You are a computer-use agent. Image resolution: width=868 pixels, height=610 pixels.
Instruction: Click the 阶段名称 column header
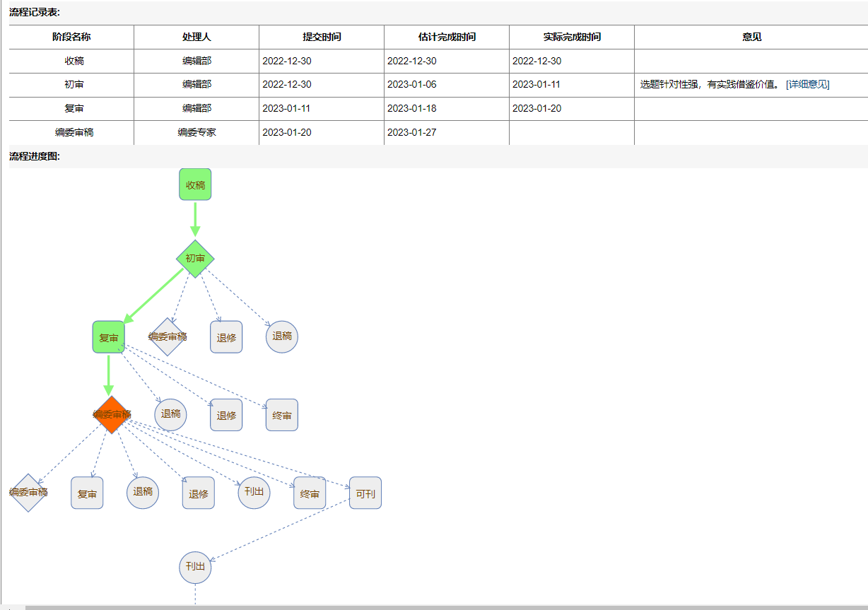point(71,37)
